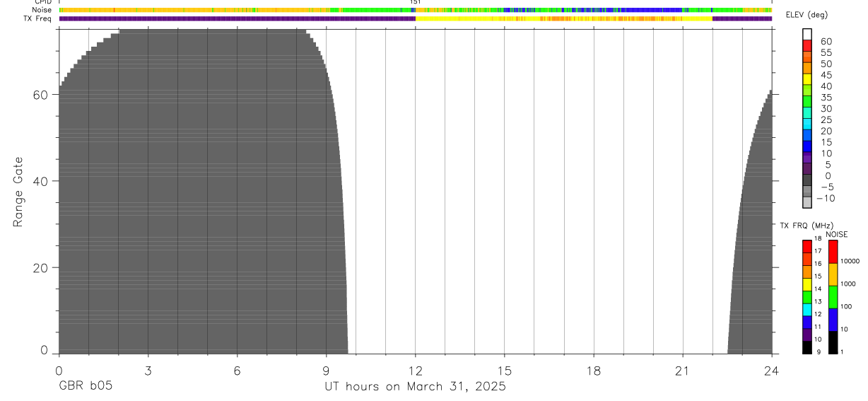The image size is (868, 401).
Task: Click the '17' label on TX FRQ colorbar
Action: pyautogui.click(x=819, y=251)
